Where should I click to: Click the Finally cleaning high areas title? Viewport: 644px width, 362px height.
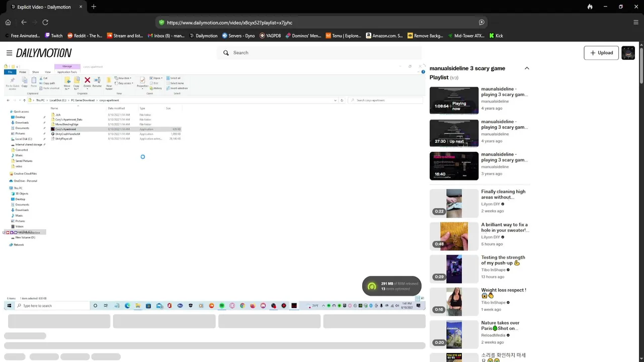point(503,194)
